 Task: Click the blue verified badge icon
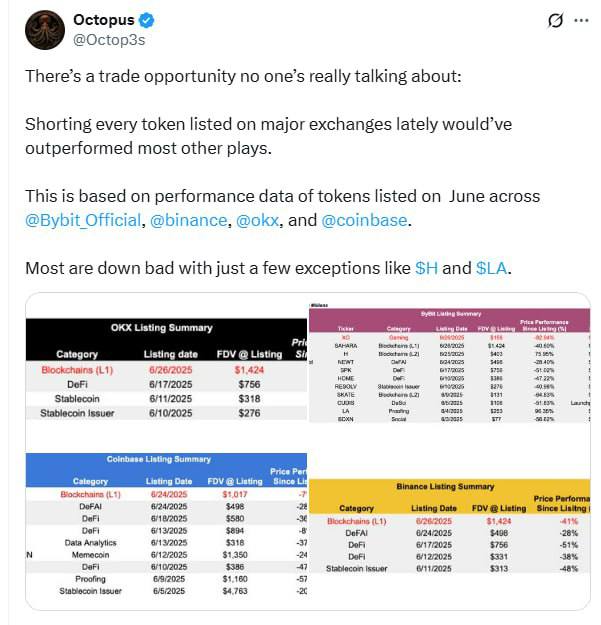[x=147, y=20]
